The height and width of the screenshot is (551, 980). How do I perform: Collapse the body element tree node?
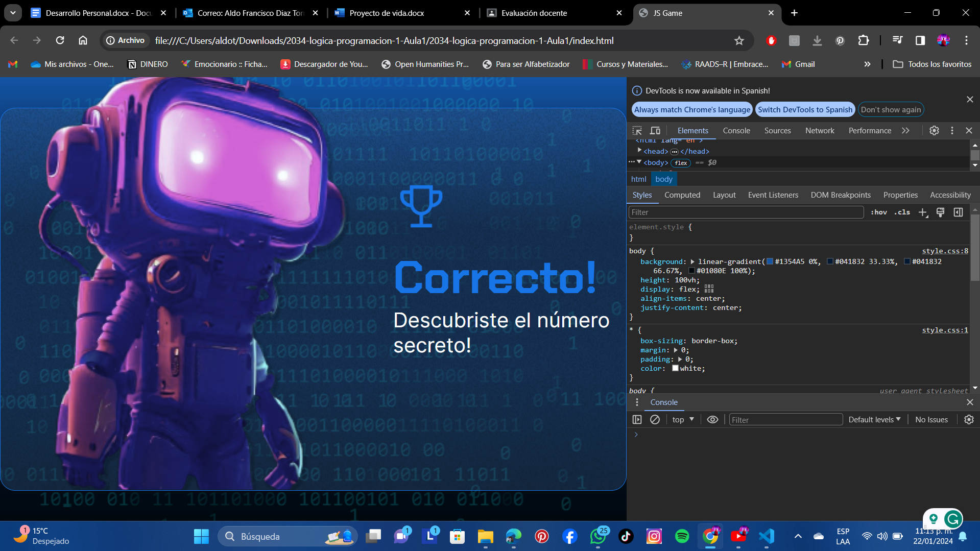click(639, 162)
